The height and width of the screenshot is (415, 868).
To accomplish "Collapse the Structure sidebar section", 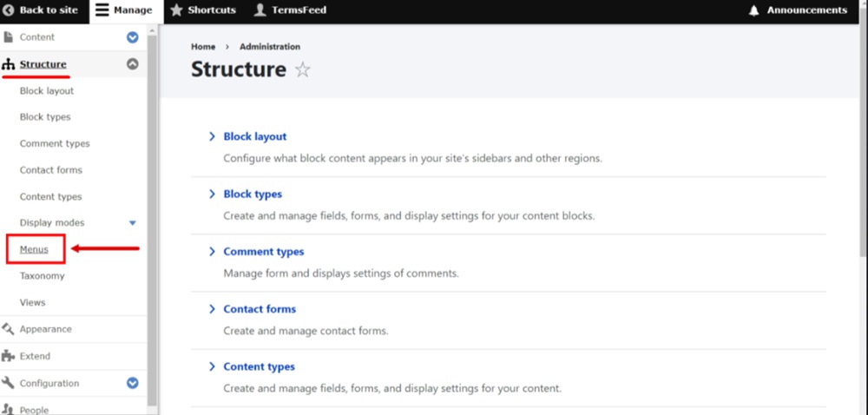I will click(x=132, y=64).
